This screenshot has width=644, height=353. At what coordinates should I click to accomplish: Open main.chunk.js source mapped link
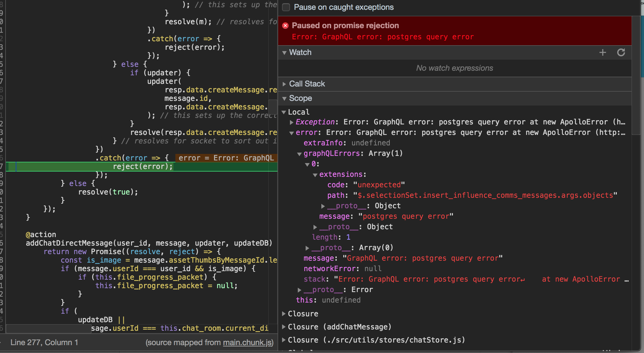pyautogui.click(x=247, y=343)
